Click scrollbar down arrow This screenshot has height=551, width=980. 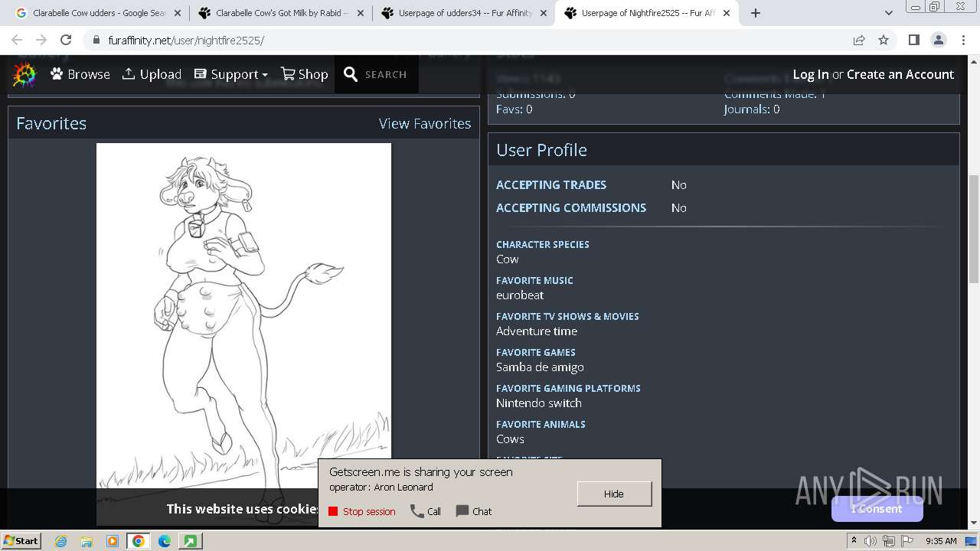click(x=973, y=523)
